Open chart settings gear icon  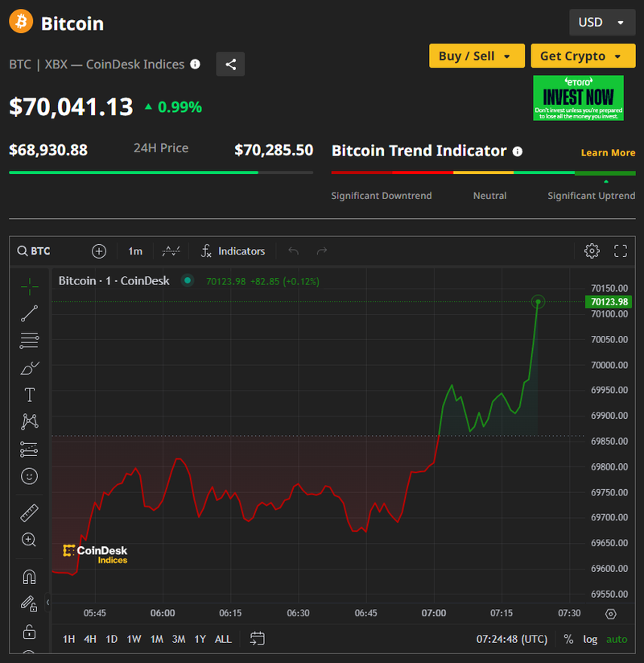(592, 251)
